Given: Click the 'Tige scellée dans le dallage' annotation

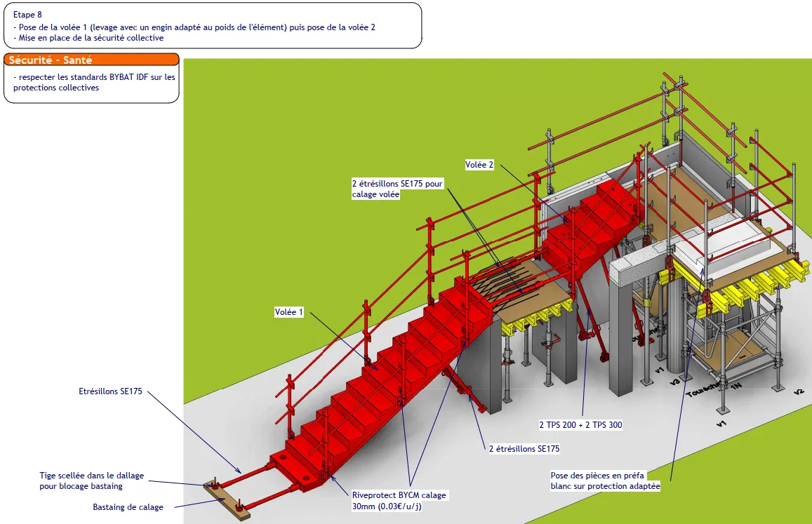Looking at the screenshot, I should click(x=92, y=481).
